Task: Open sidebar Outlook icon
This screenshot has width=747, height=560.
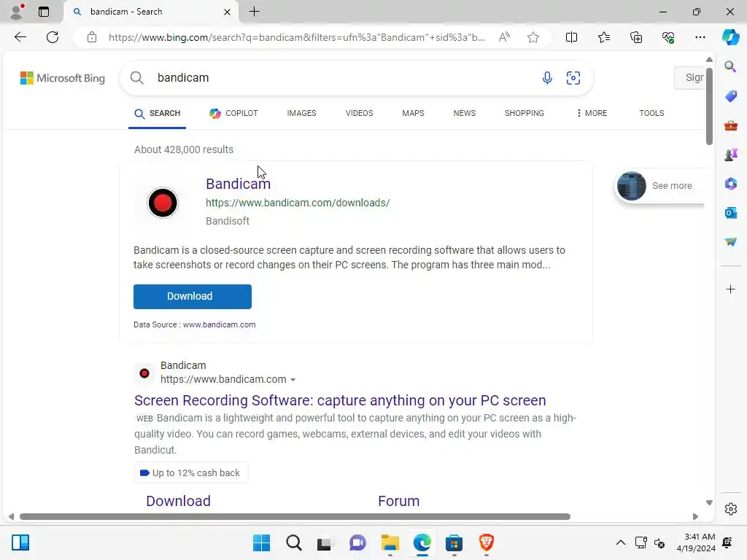Action: pos(730,213)
